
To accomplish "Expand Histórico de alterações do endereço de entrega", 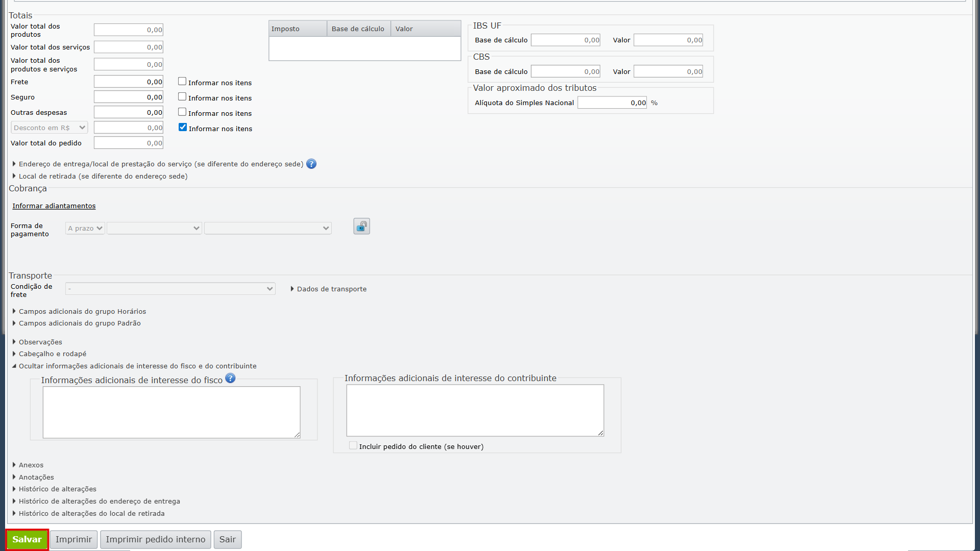I will click(x=99, y=501).
